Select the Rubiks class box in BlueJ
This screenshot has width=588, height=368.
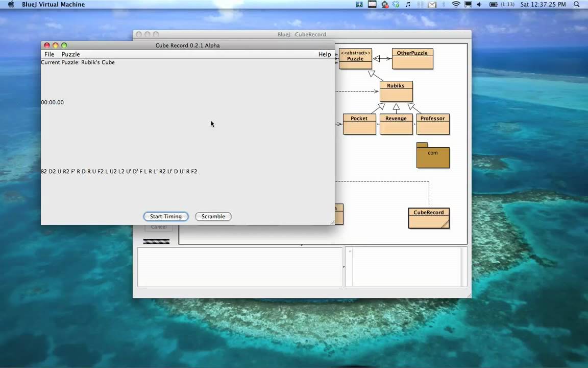[x=396, y=91]
